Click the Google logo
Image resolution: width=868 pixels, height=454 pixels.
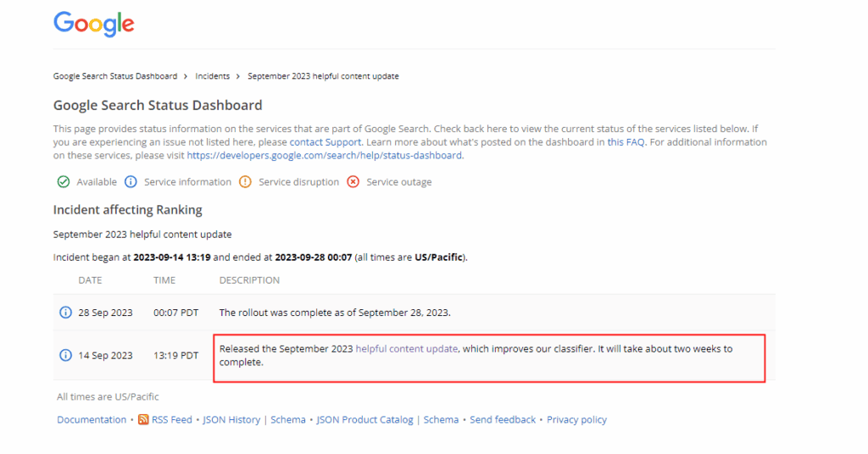(x=93, y=24)
